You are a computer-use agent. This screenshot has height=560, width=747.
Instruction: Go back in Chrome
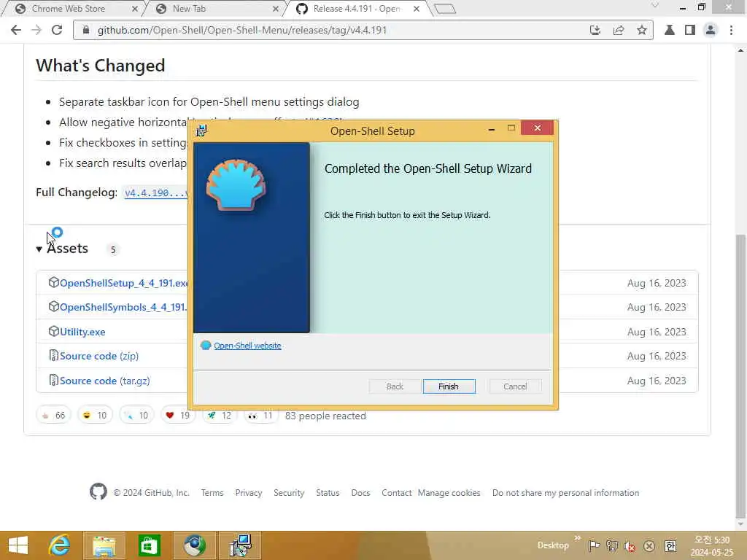[16, 30]
